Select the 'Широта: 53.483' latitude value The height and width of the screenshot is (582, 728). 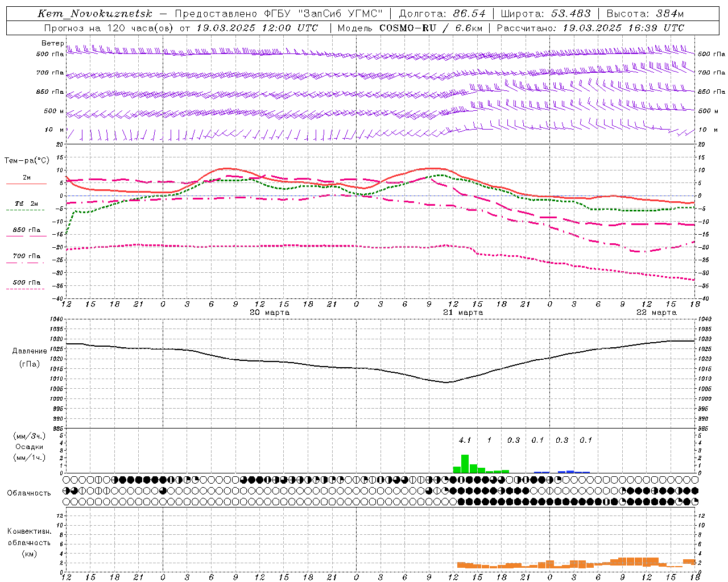pos(545,14)
